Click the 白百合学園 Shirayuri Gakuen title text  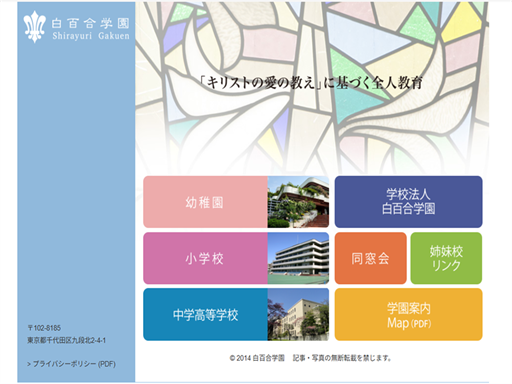90,29
